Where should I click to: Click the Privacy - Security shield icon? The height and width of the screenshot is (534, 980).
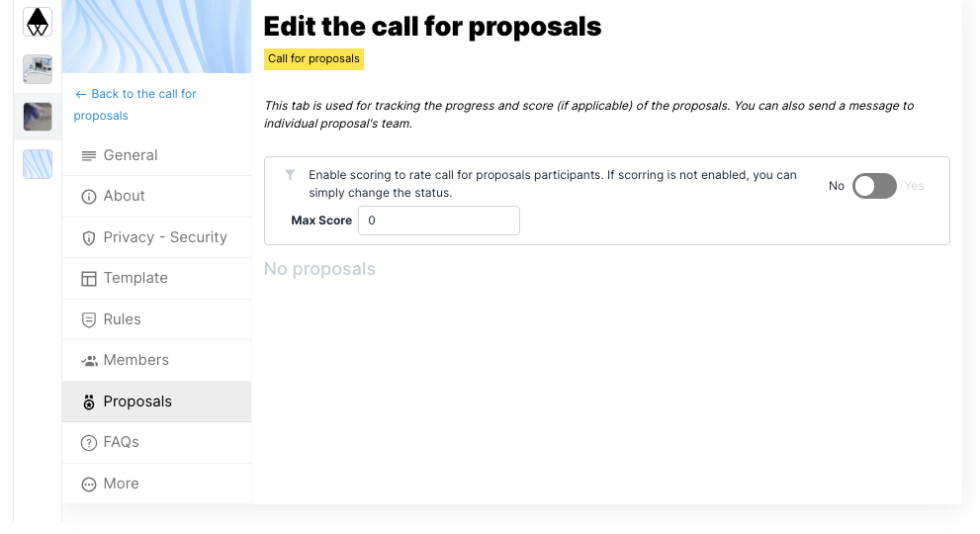pos(89,238)
